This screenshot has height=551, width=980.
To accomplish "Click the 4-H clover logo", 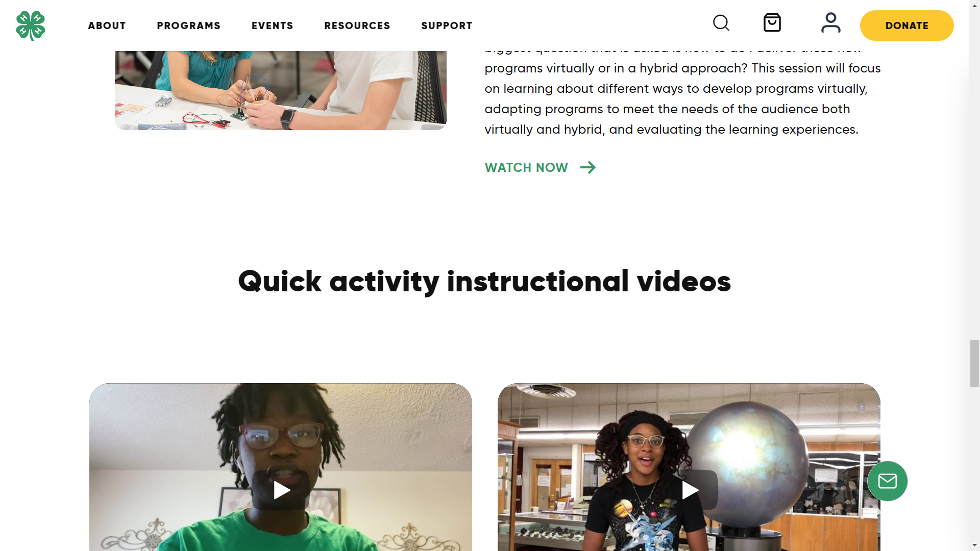I will point(31,26).
